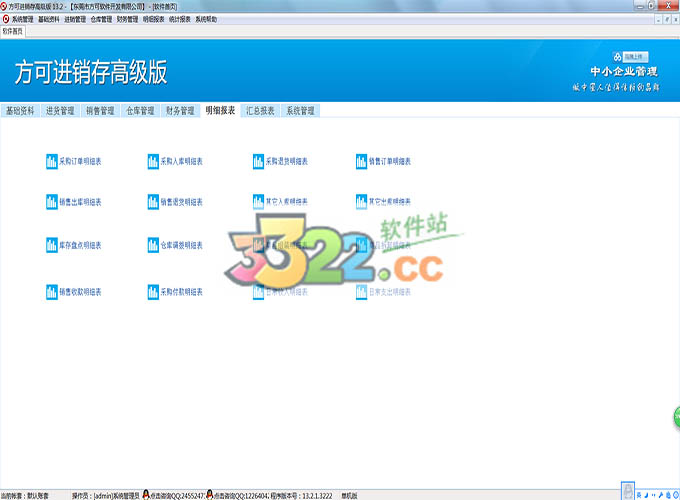Open the 销售退货明细表 report icon
This screenshot has height=500, width=680.
(x=153, y=202)
